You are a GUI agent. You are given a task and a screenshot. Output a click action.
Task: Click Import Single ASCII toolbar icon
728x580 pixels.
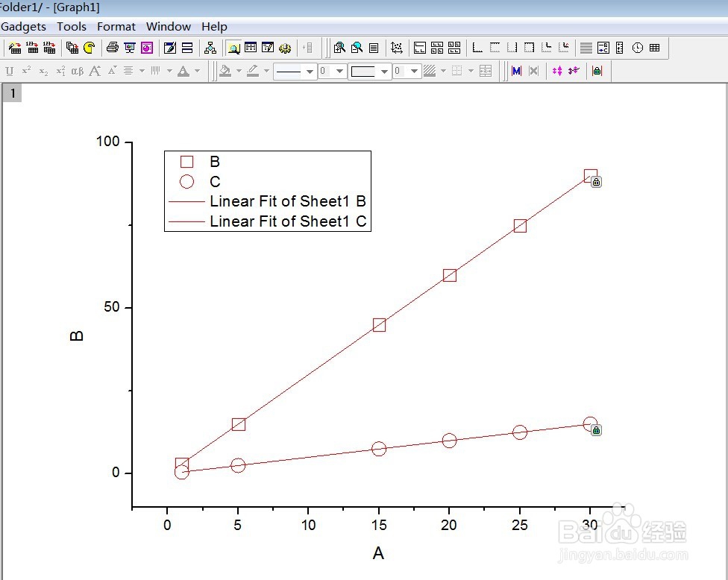32,47
